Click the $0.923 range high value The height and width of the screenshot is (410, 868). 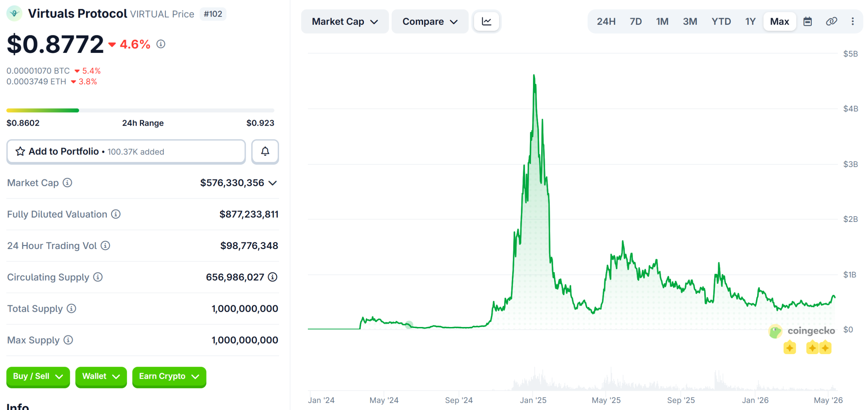pyautogui.click(x=260, y=123)
